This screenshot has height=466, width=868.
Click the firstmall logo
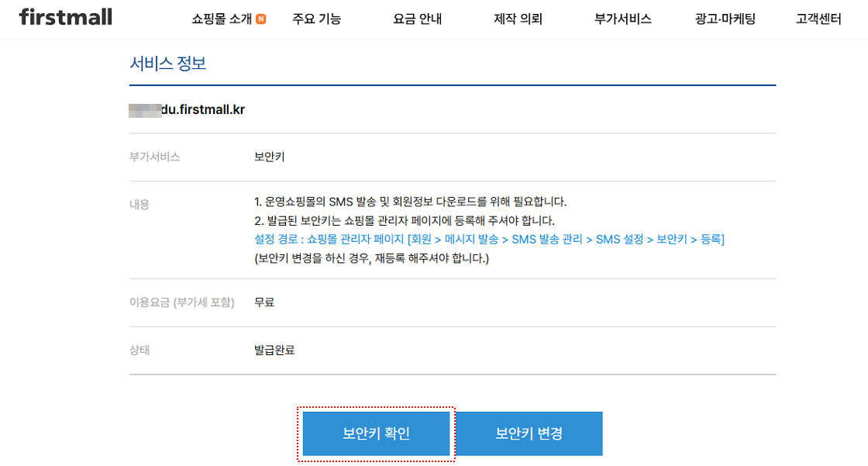[x=65, y=16]
